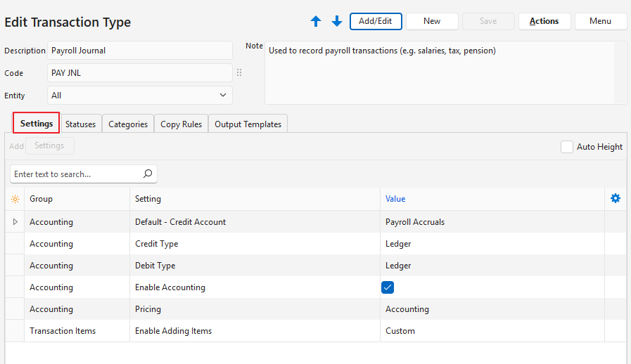Click the Description text field
The height and width of the screenshot is (364, 631).
140,51
